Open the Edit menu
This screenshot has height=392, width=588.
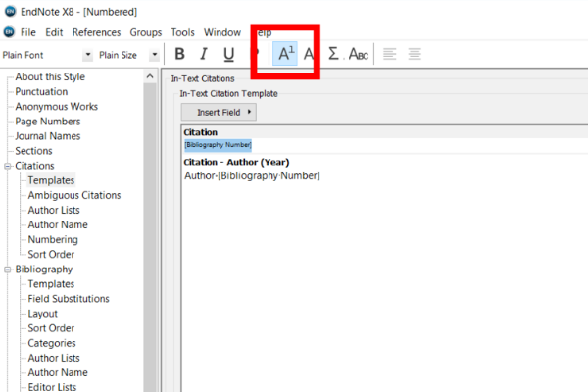54,32
